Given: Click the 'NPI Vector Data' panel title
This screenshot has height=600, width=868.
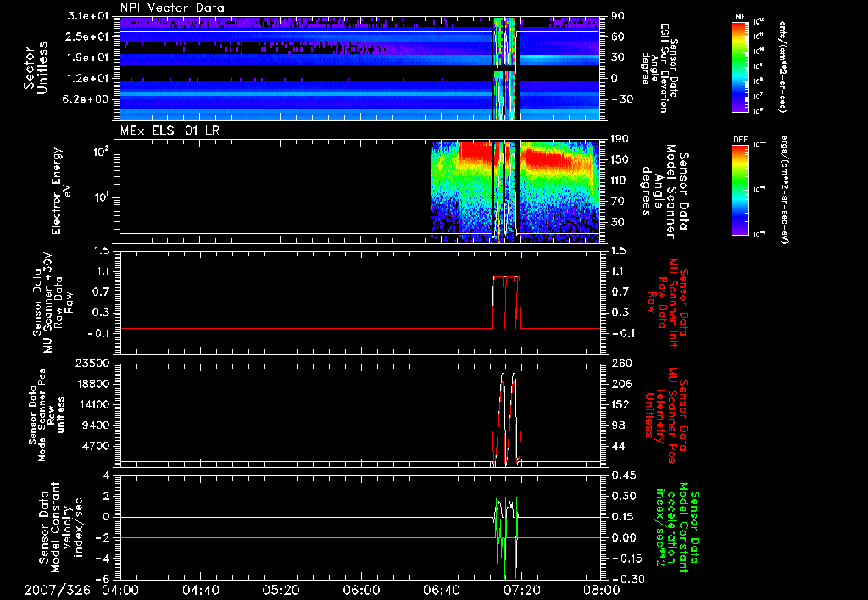Looking at the screenshot, I should coord(172,8).
